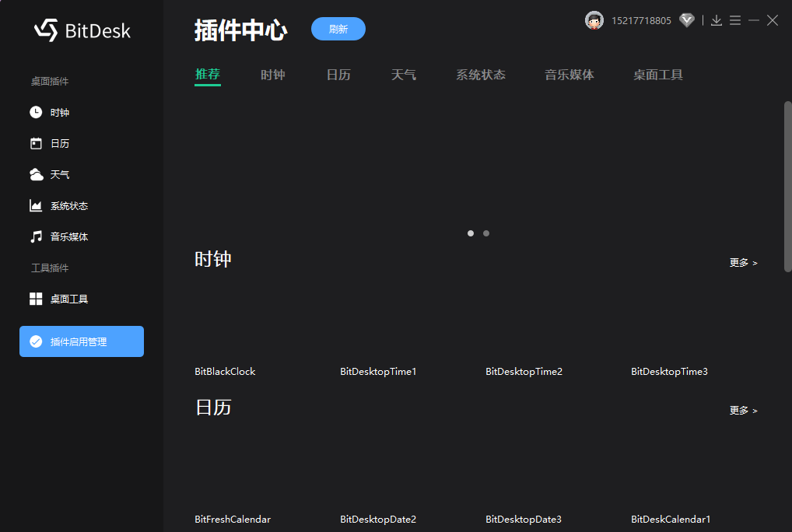
Task: Switch to the 系统状态 tab
Action: 480,75
